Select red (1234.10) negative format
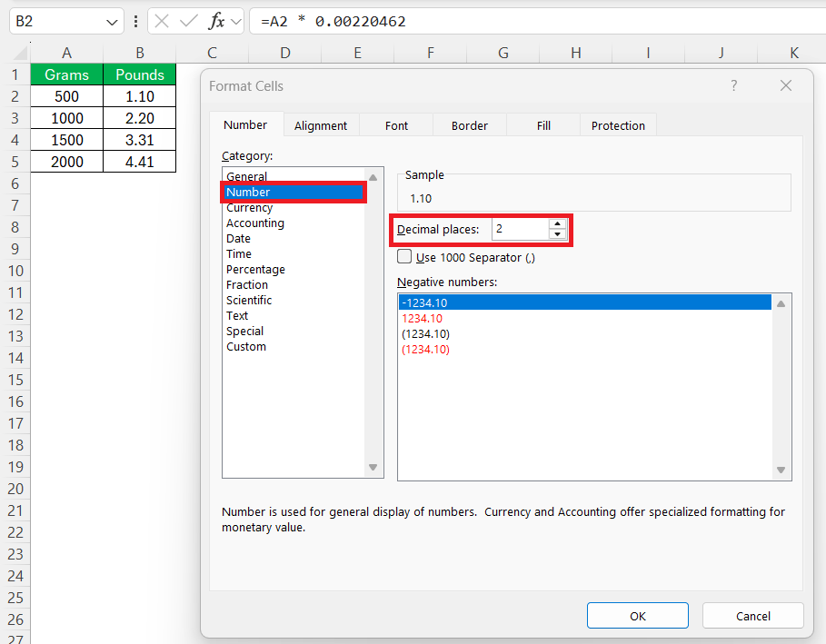The image size is (826, 644). pyautogui.click(x=584, y=349)
